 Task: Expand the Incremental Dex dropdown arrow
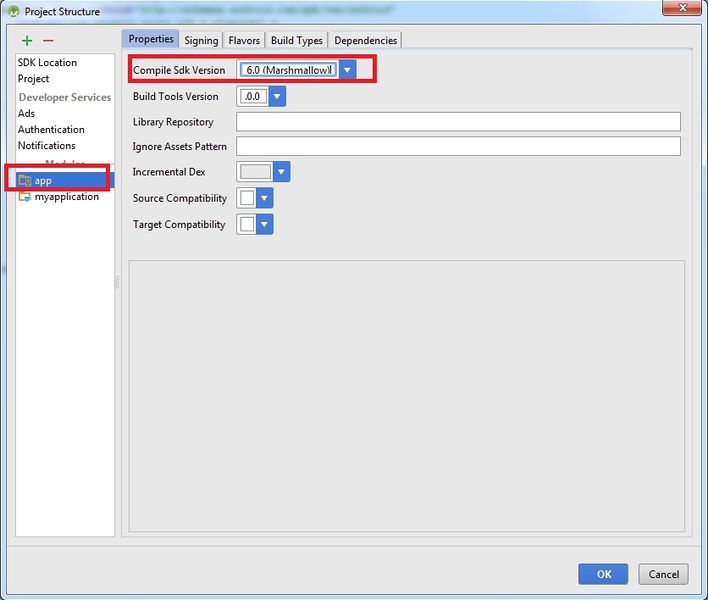coord(281,172)
